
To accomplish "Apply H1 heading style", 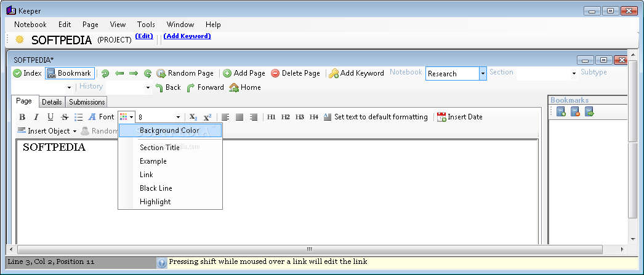I will 271,118.
